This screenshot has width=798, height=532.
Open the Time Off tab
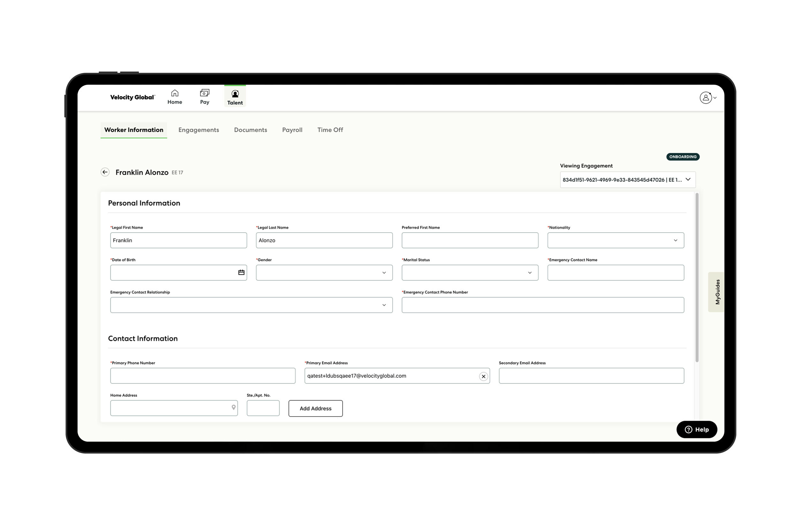coord(330,130)
